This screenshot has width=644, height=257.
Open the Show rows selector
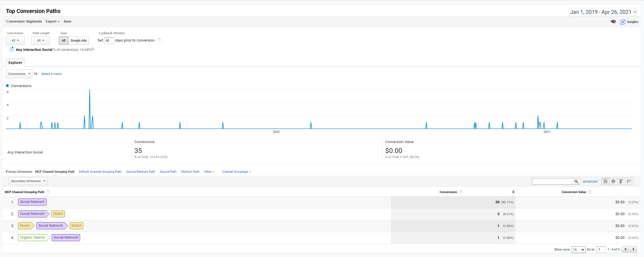tap(578, 249)
